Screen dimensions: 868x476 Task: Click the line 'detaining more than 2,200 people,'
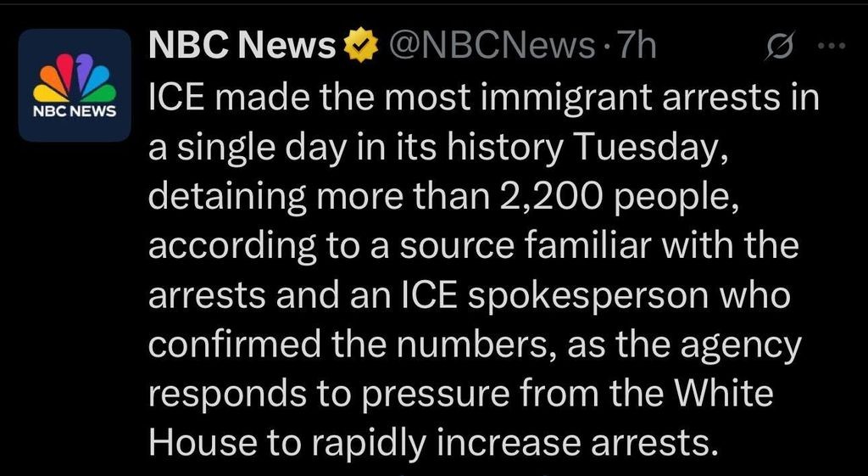(443, 199)
